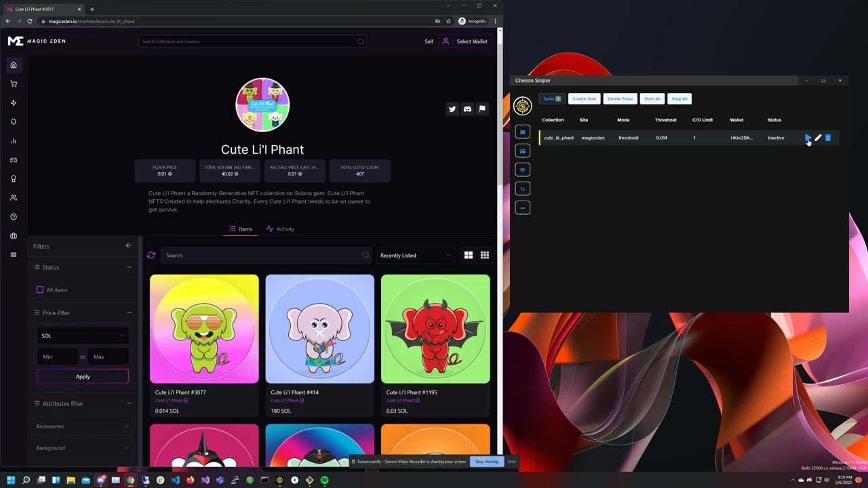Open Visual Studio Code from the taskbar
The width and height of the screenshot is (868, 488).
coord(175,480)
